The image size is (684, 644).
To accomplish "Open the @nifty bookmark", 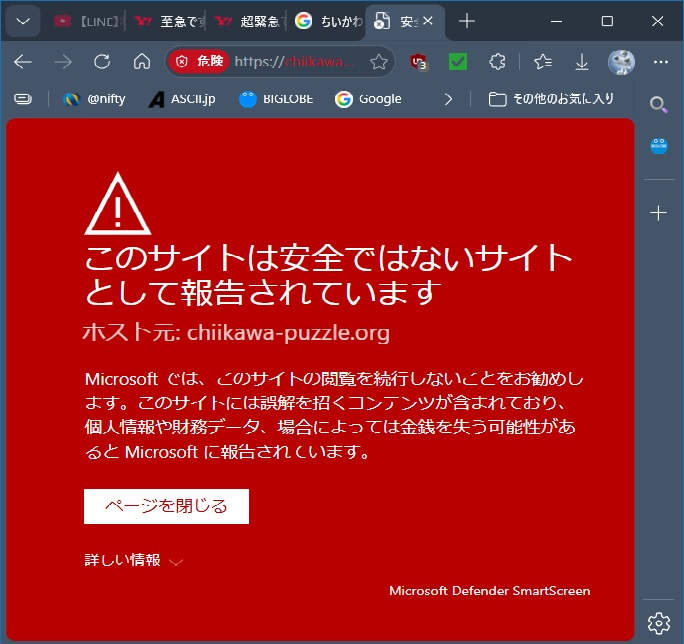I will coord(94,99).
